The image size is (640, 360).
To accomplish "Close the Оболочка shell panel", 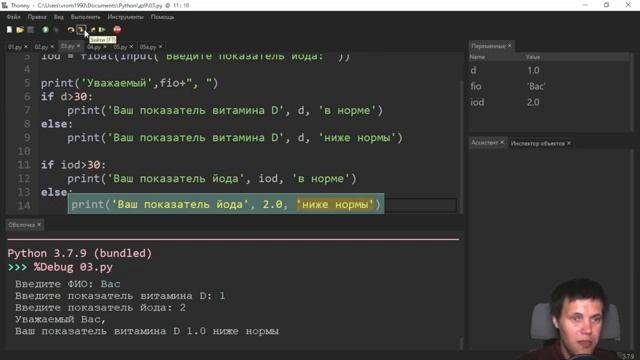I will [39, 224].
